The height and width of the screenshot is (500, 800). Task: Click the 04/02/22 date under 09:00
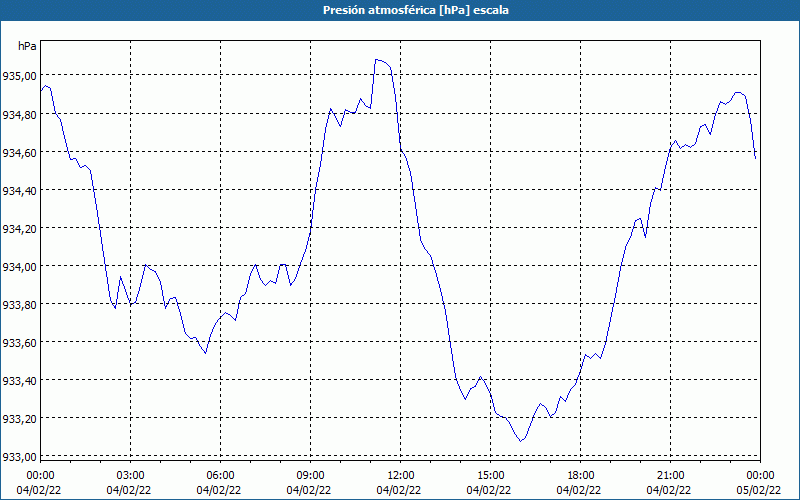pyautogui.click(x=309, y=490)
